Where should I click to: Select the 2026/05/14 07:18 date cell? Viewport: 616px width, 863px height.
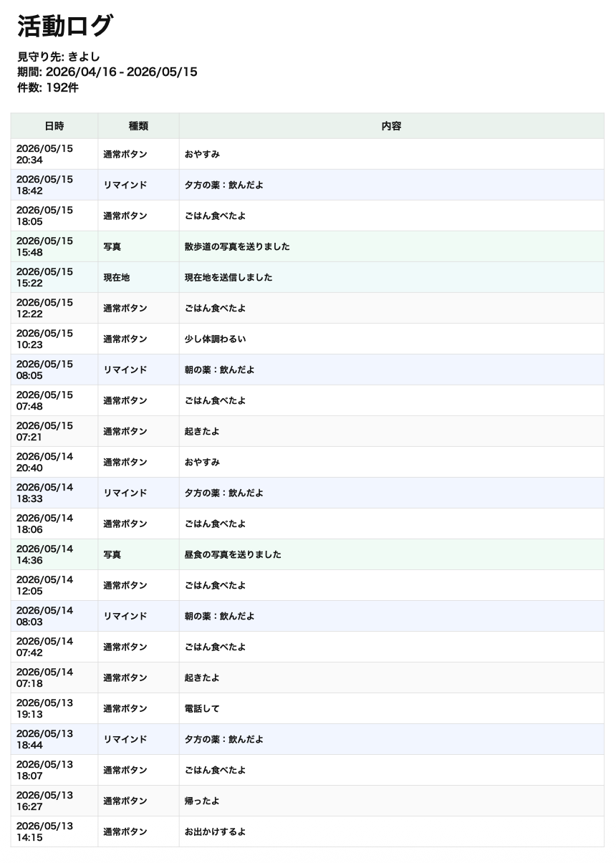[54, 678]
